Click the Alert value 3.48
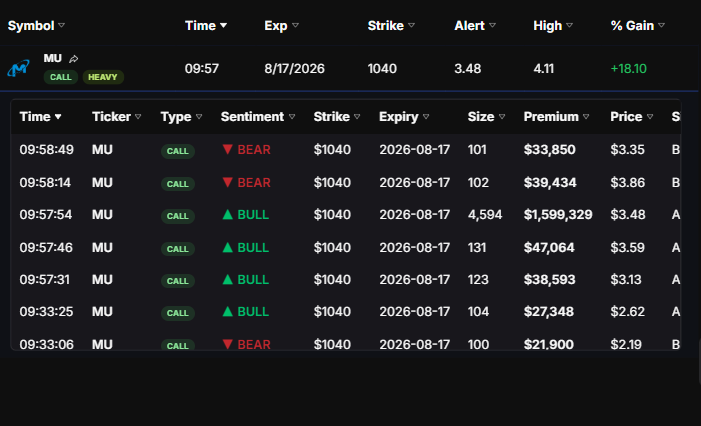The height and width of the screenshot is (426, 701). point(468,68)
